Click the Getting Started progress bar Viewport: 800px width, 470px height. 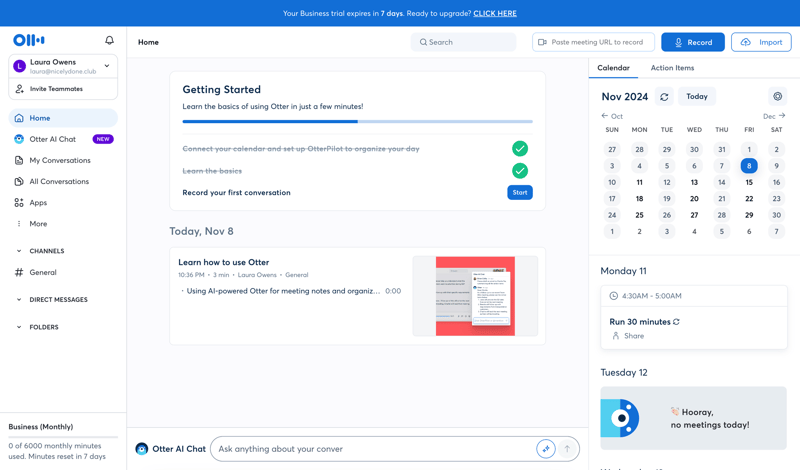357,121
